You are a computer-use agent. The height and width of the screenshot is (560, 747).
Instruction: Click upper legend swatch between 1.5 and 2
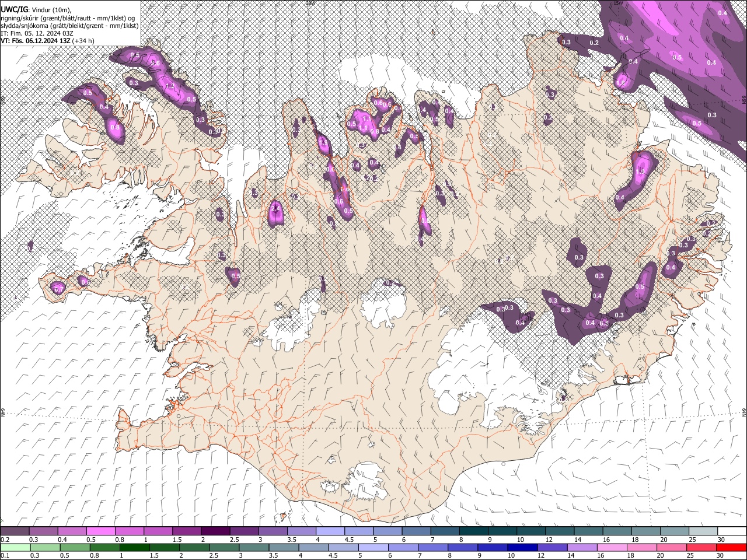pos(187,531)
